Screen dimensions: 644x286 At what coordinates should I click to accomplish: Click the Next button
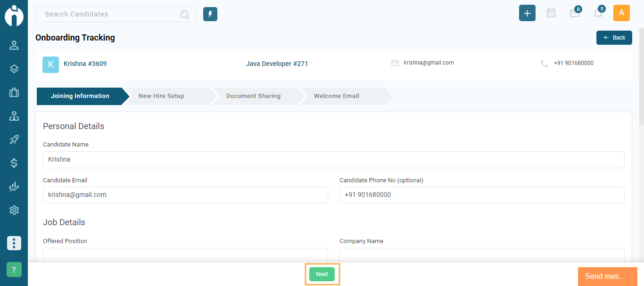click(x=322, y=274)
